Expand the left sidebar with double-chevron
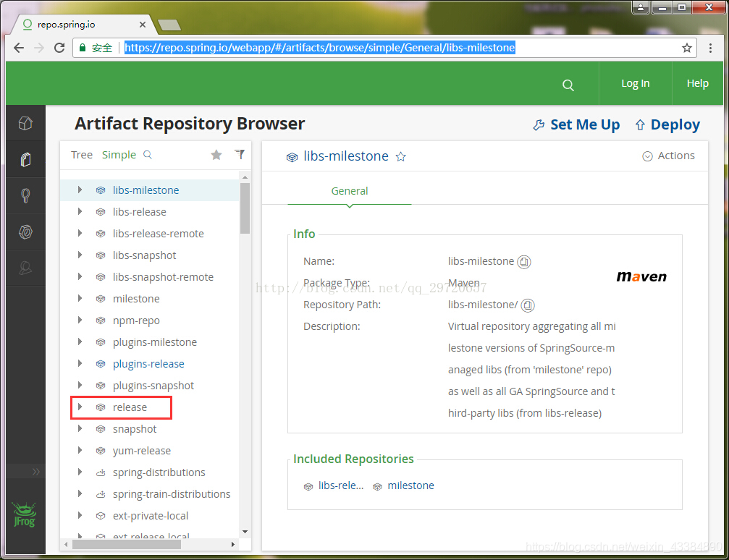Screen dimensions: 729x560 [35, 472]
